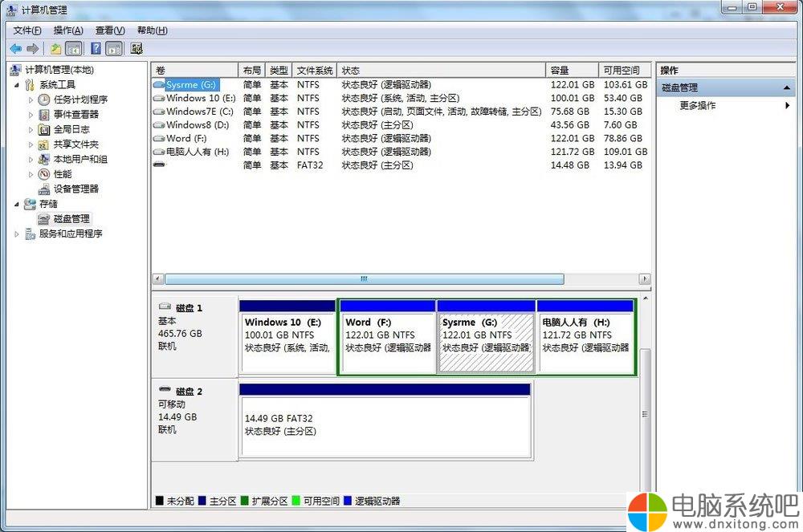Screen dimensions: 803x532
Task: Click the volume list scroll right arrow
Action: pyautogui.click(x=645, y=278)
